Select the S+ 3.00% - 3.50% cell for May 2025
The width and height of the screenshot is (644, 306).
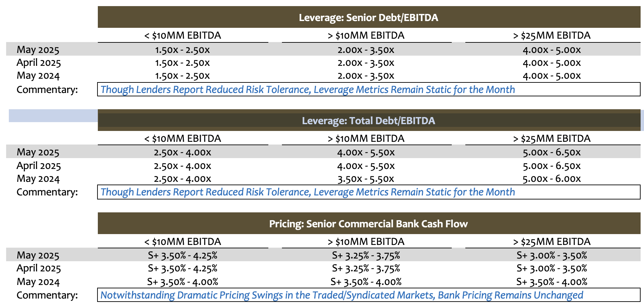pyautogui.click(x=552, y=255)
